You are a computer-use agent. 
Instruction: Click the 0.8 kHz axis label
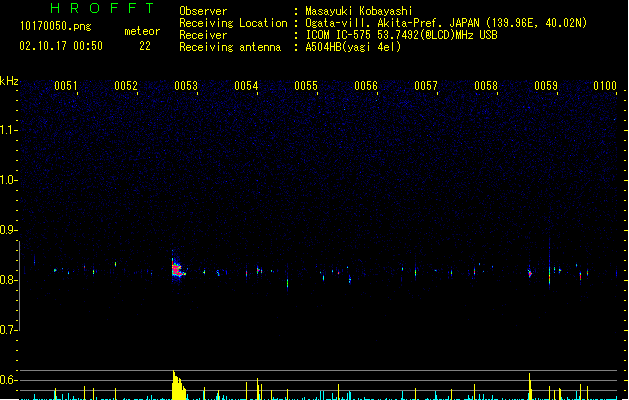tap(8, 280)
